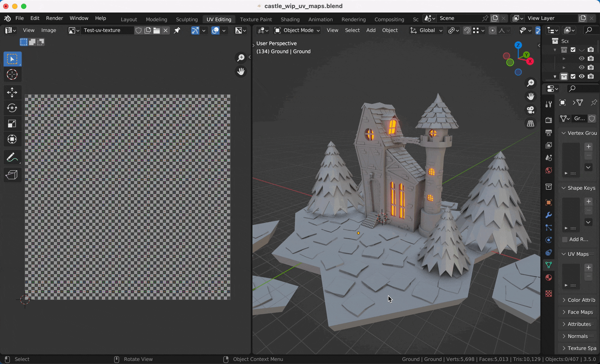Click the zoom icon in 3D viewport
The image size is (600, 364).
pos(531,83)
